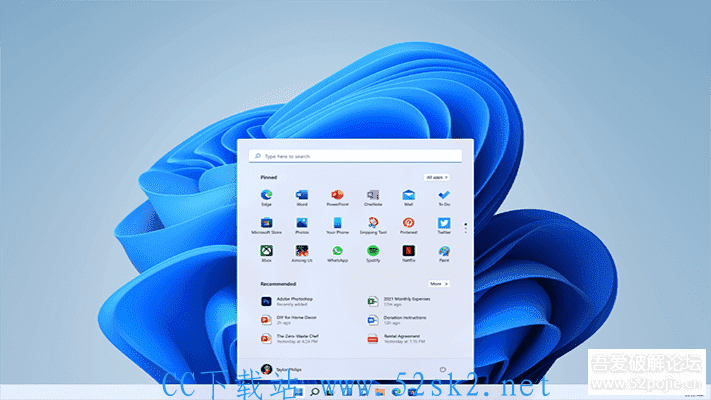Click the Start button on the taskbar
This screenshot has width=711, height=400.
pos(298,392)
